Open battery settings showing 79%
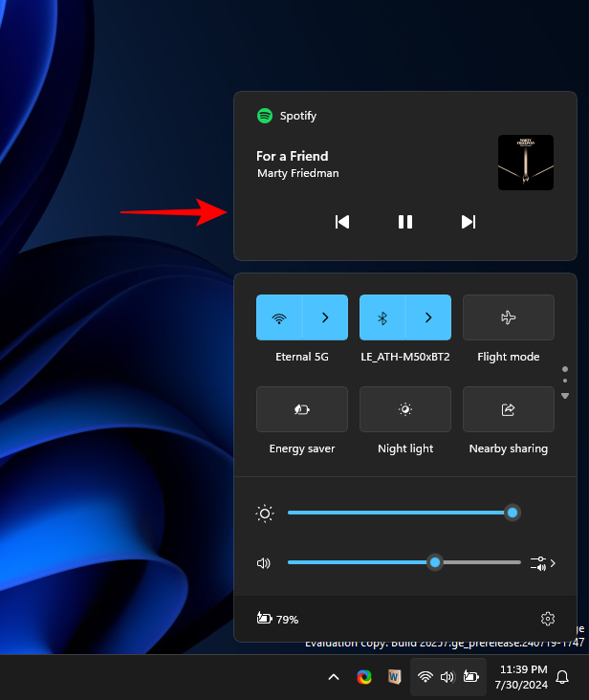589x700 pixels. point(277,619)
